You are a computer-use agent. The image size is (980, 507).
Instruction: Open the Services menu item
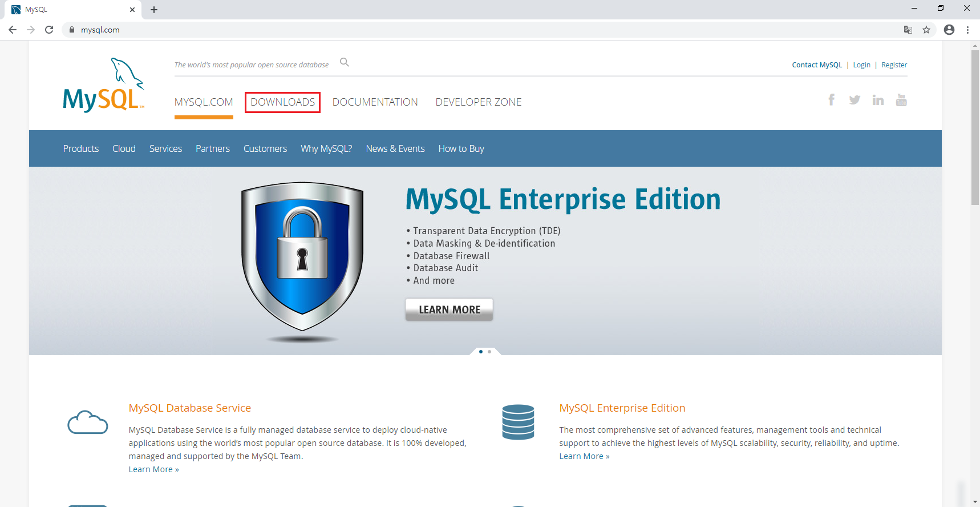tap(165, 148)
